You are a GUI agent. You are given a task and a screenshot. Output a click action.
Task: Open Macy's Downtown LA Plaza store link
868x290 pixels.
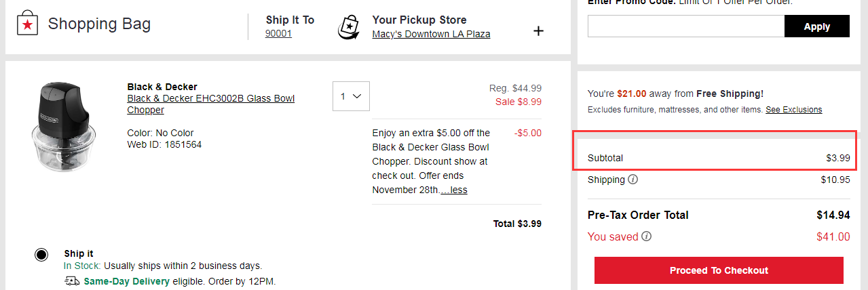tap(431, 34)
